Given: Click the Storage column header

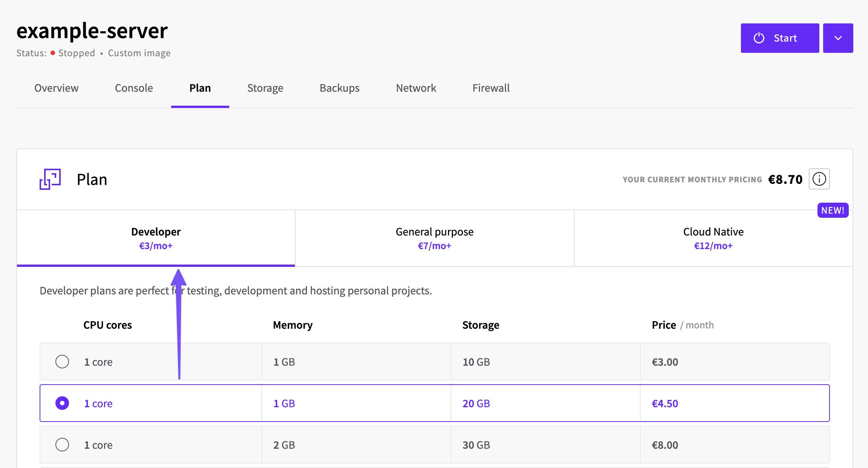Looking at the screenshot, I should point(481,325).
